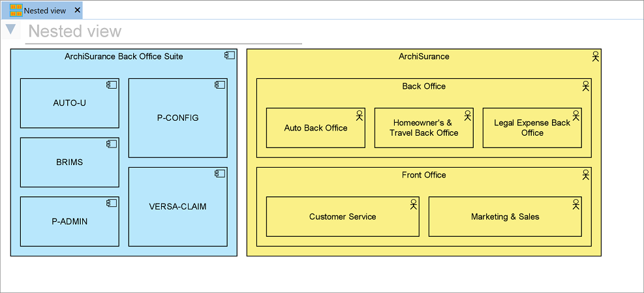Close the Nested view tab
Viewport: 644px width, 293px height.
point(78,10)
